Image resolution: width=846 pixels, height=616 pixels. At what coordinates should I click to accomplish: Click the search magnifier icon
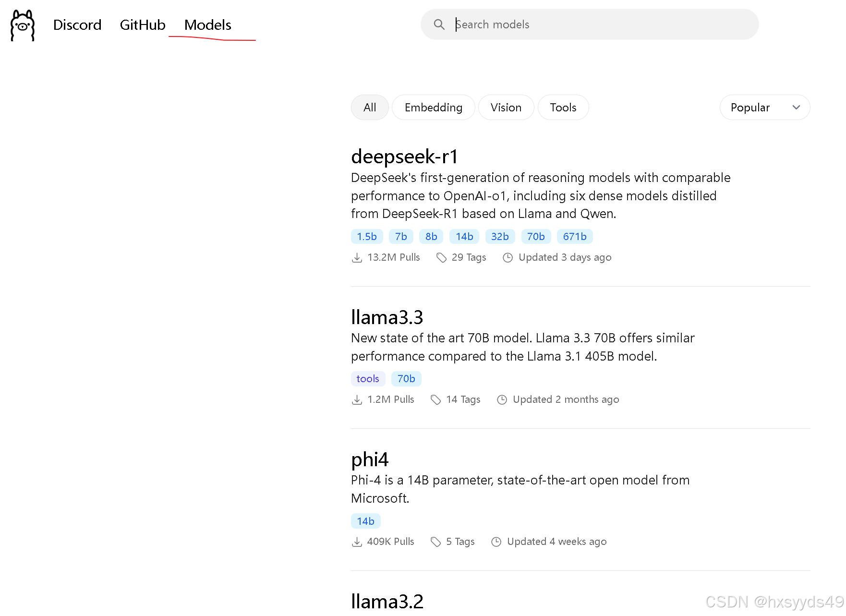click(439, 24)
